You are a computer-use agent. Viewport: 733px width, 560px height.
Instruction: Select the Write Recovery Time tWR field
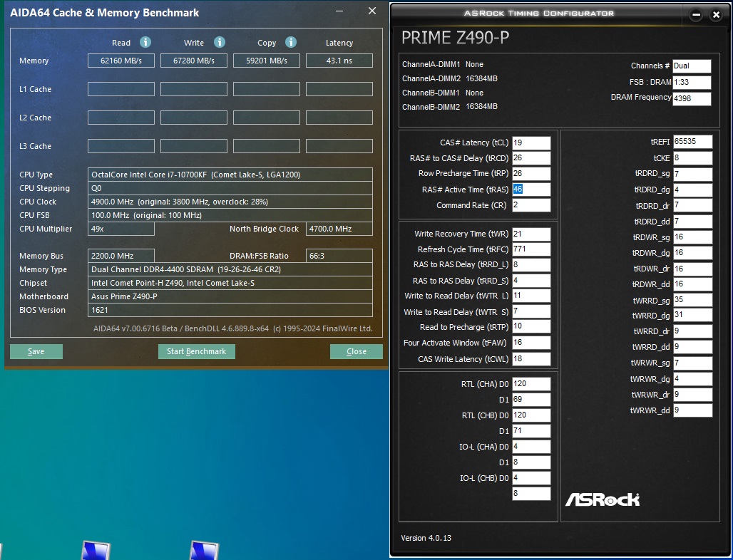(x=531, y=234)
